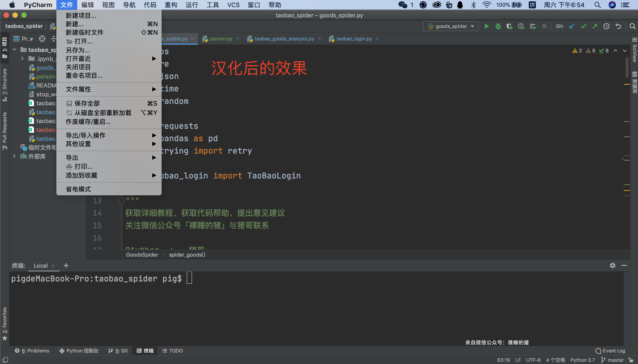Open goods_spider run configuration dropdown

pos(451,26)
